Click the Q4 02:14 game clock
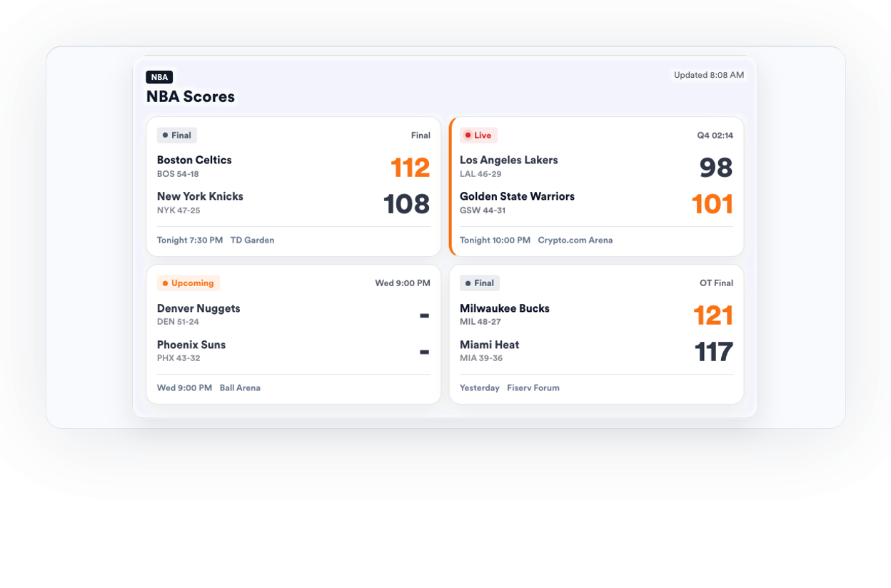This screenshot has width=891, height=588. point(715,136)
